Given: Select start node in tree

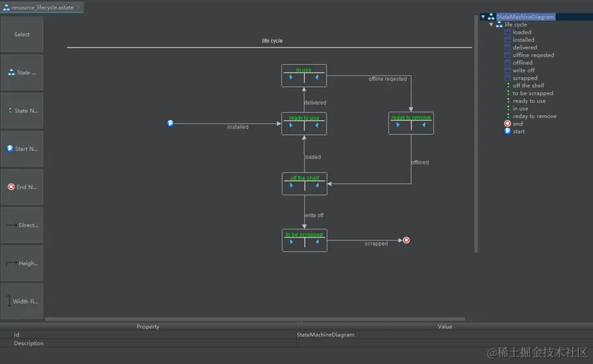Looking at the screenshot, I should (x=518, y=131).
